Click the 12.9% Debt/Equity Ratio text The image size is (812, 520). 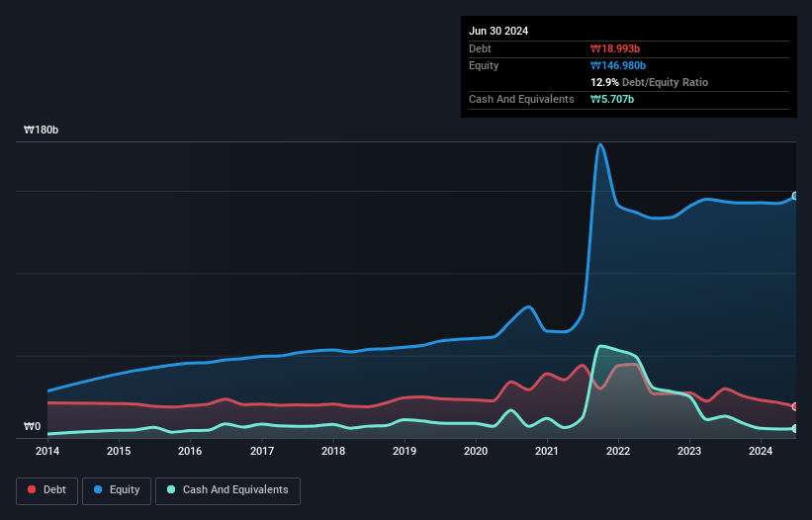(x=650, y=82)
